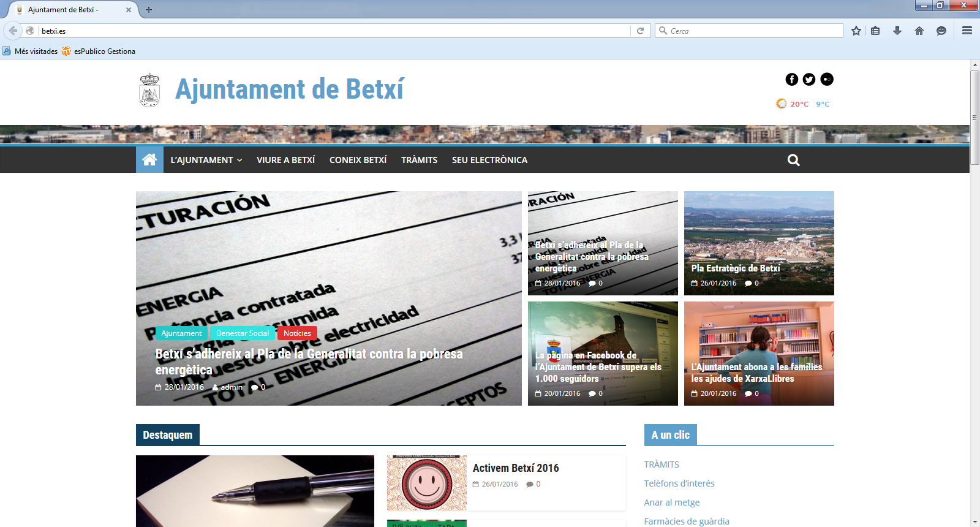Open the downloads arrow icon
This screenshot has height=527, width=980.
click(897, 31)
